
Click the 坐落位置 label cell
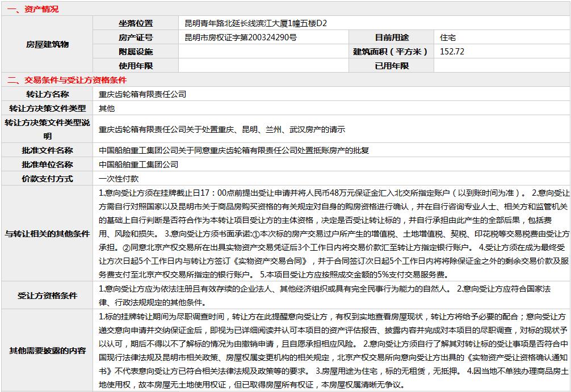point(136,23)
